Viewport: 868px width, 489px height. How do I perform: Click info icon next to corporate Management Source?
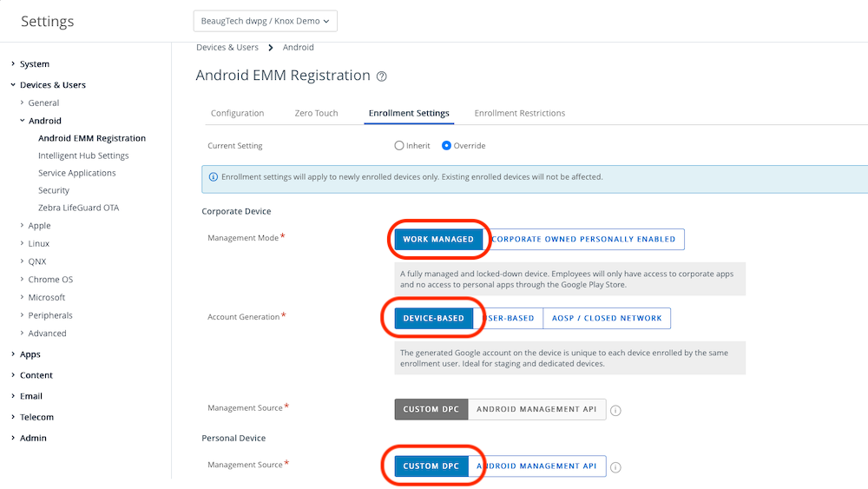tap(616, 410)
